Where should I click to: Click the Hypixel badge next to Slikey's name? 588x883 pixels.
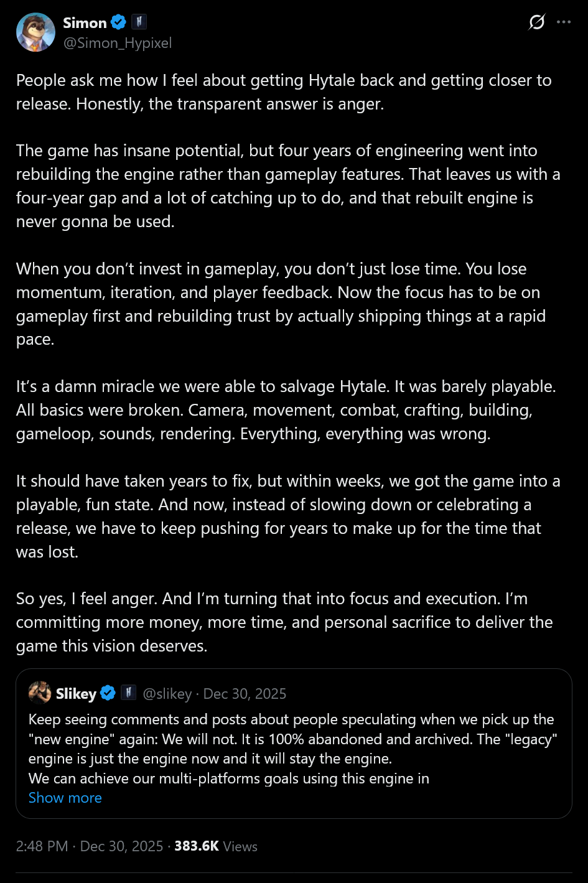click(128, 693)
